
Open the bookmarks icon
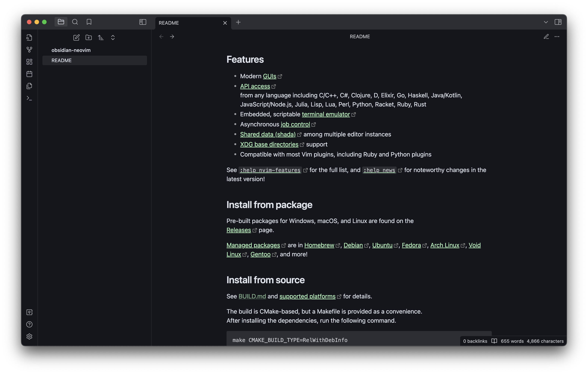click(x=89, y=22)
